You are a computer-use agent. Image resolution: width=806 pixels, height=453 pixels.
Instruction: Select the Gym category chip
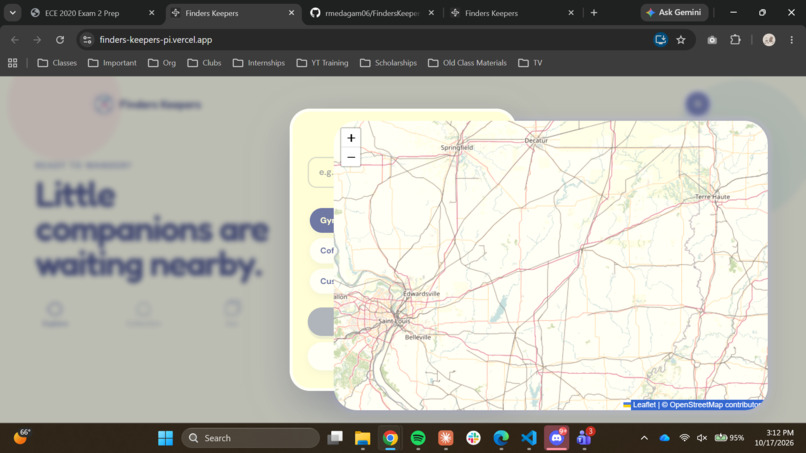[323, 220]
